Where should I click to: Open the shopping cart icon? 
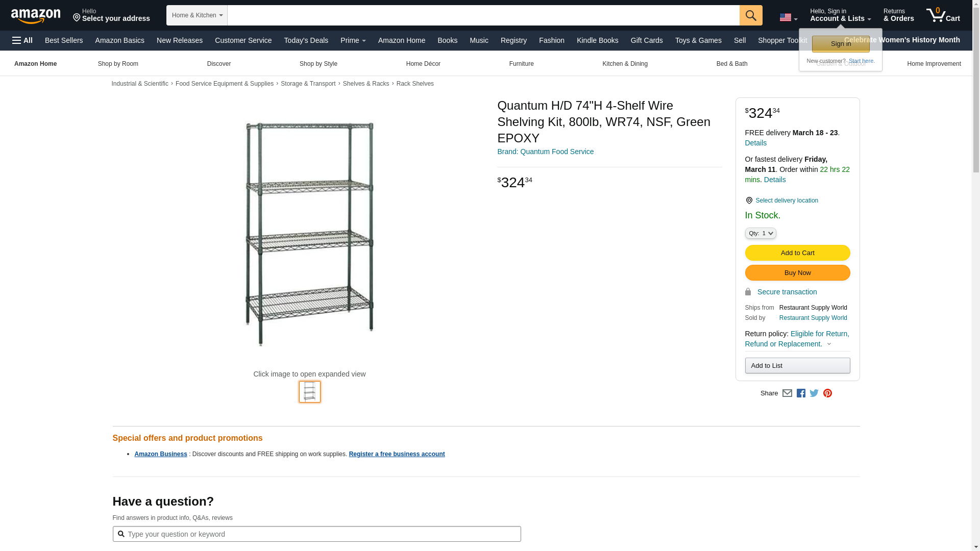(943, 15)
